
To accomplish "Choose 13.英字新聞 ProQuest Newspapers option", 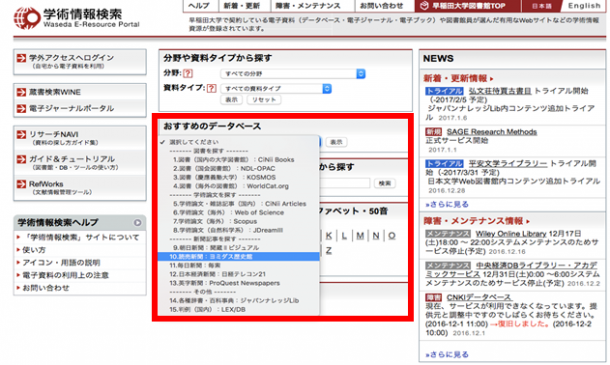I will pos(238,283).
